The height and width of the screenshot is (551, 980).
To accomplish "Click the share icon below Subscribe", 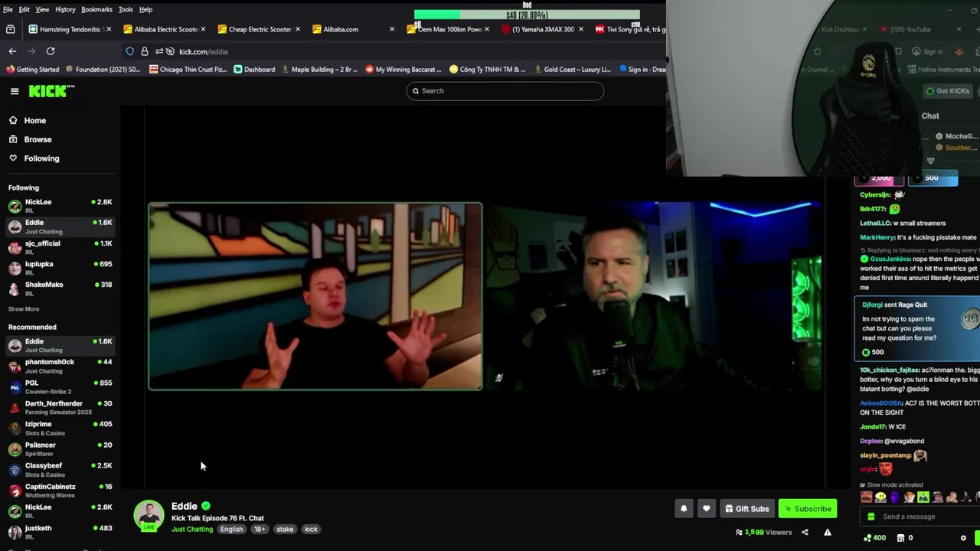I will tap(805, 532).
